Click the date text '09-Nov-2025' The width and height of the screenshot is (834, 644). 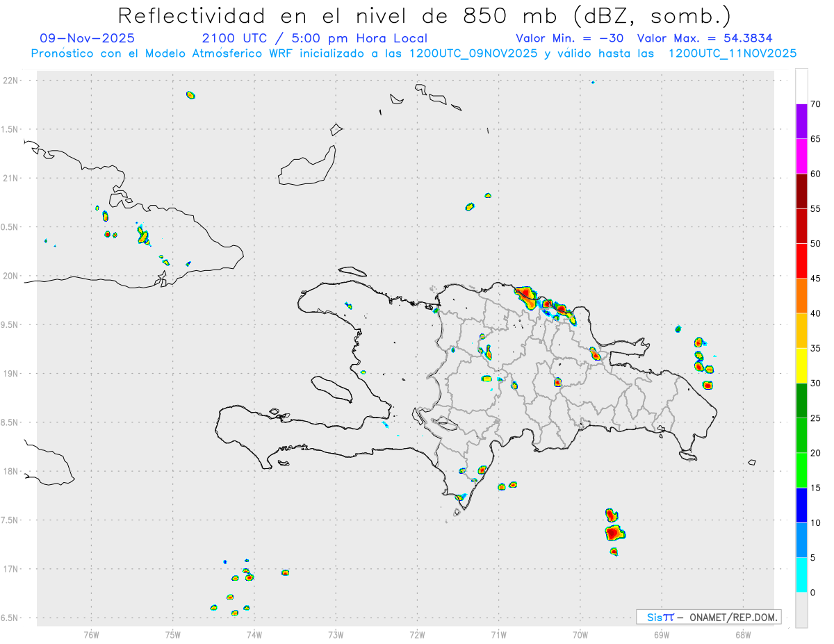(x=88, y=39)
